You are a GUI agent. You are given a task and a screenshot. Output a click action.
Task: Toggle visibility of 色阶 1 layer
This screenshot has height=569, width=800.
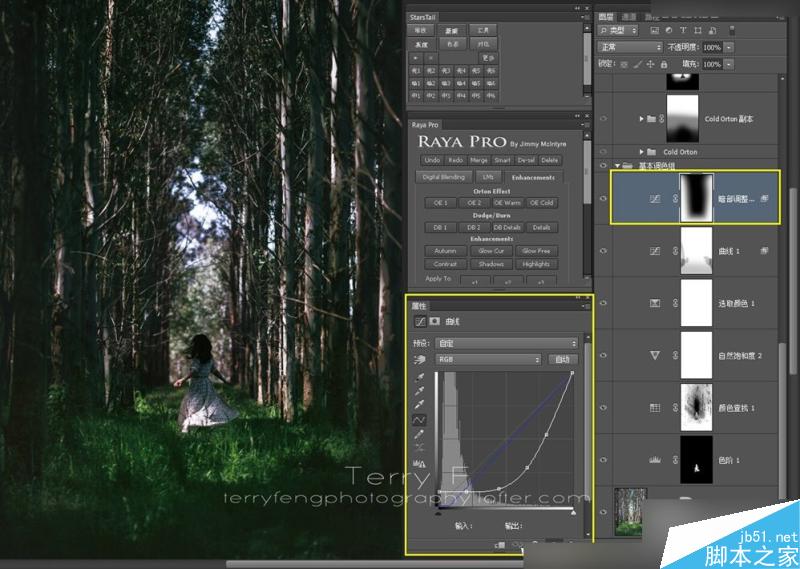coord(604,460)
